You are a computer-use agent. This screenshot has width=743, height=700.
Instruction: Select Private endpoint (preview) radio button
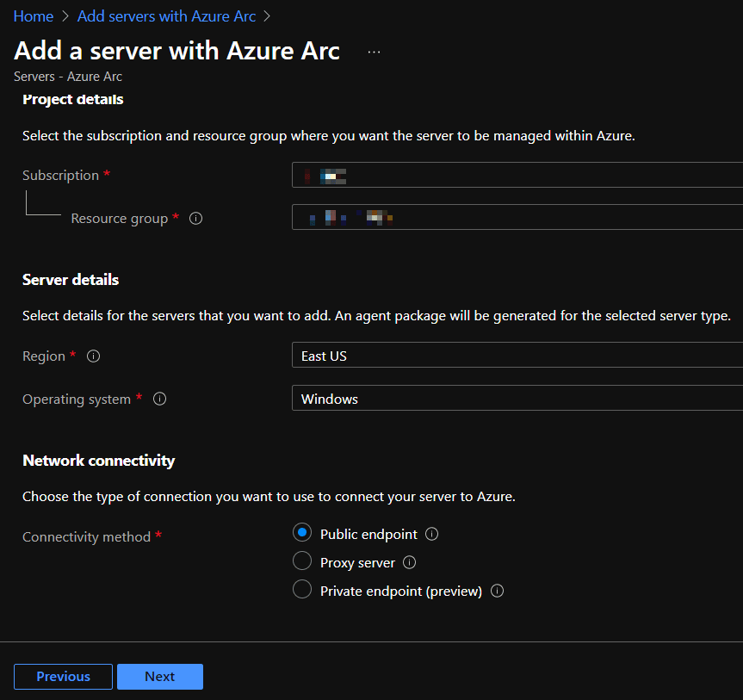(x=302, y=590)
